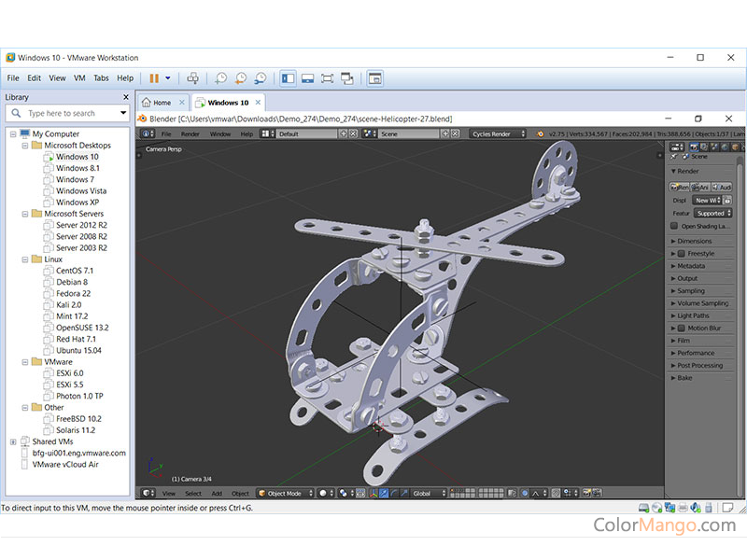Open the Object Mode dropdown
Image resolution: width=747 pixels, height=560 pixels.
coord(285,493)
